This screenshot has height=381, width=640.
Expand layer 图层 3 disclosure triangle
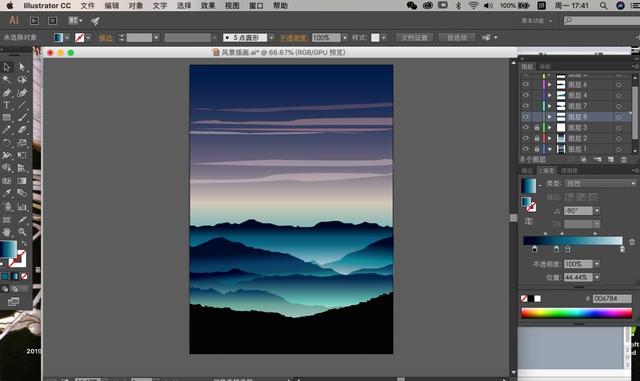pyautogui.click(x=550, y=127)
